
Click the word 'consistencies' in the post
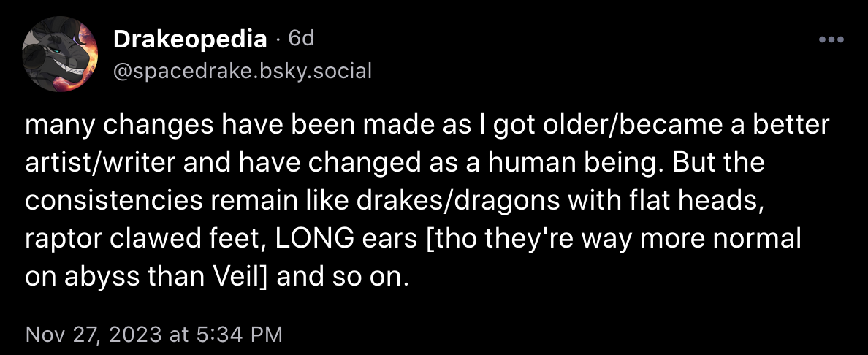pos(114,202)
